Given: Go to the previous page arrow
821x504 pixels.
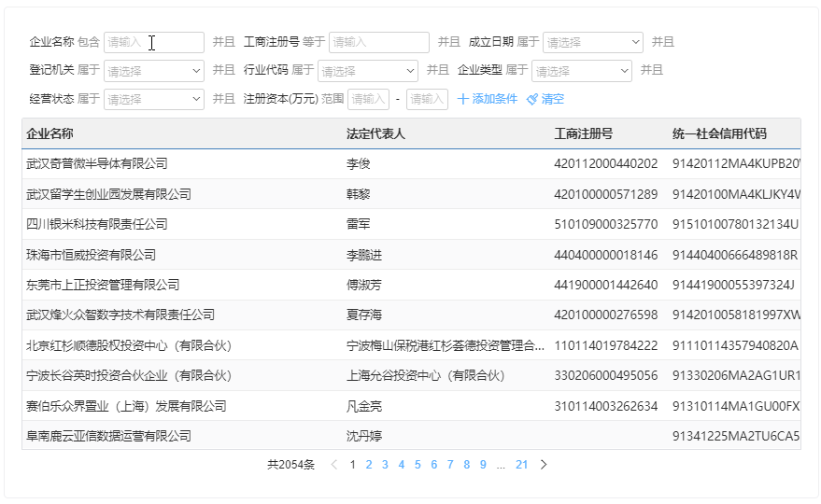Looking at the screenshot, I should (334, 465).
